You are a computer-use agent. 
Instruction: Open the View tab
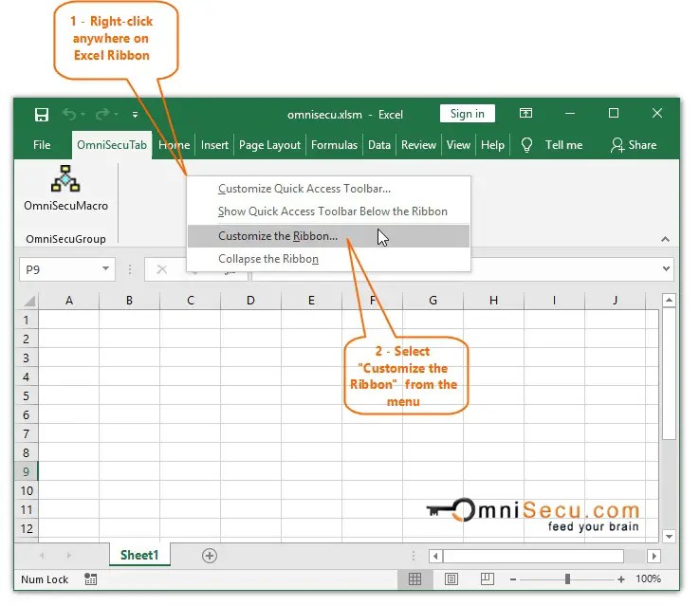coord(458,145)
